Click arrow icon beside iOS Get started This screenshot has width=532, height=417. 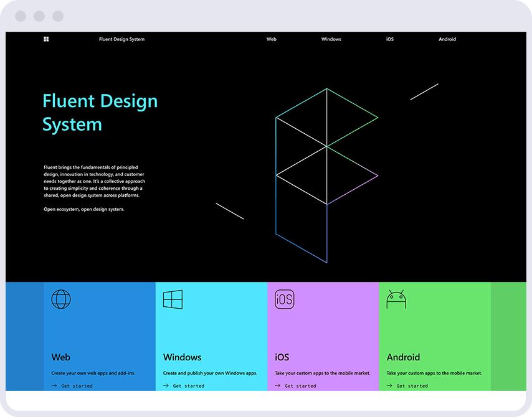(x=278, y=386)
